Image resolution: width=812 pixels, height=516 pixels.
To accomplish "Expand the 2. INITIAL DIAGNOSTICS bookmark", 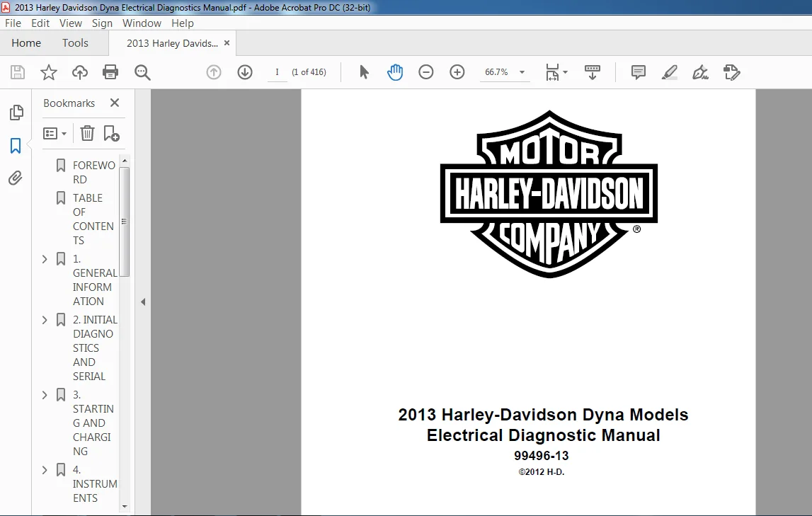I will tap(45, 320).
